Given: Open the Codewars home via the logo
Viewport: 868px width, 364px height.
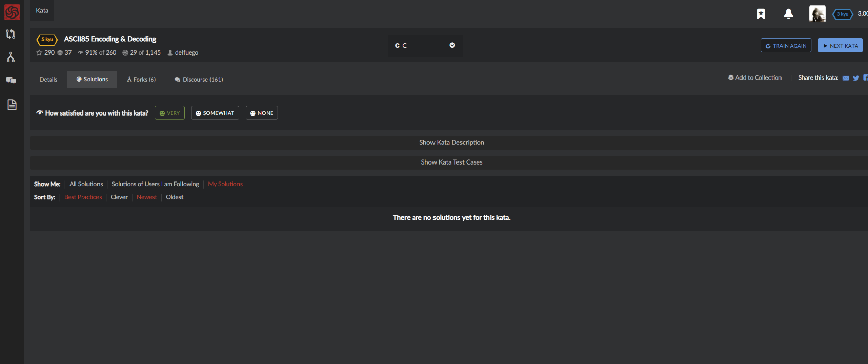Looking at the screenshot, I should [12, 12].
